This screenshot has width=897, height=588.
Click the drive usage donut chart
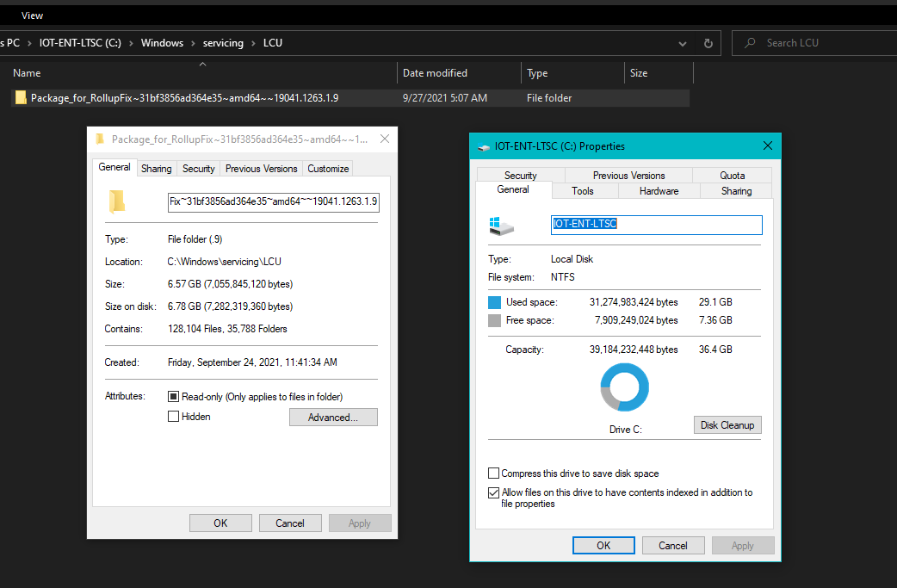624,387
